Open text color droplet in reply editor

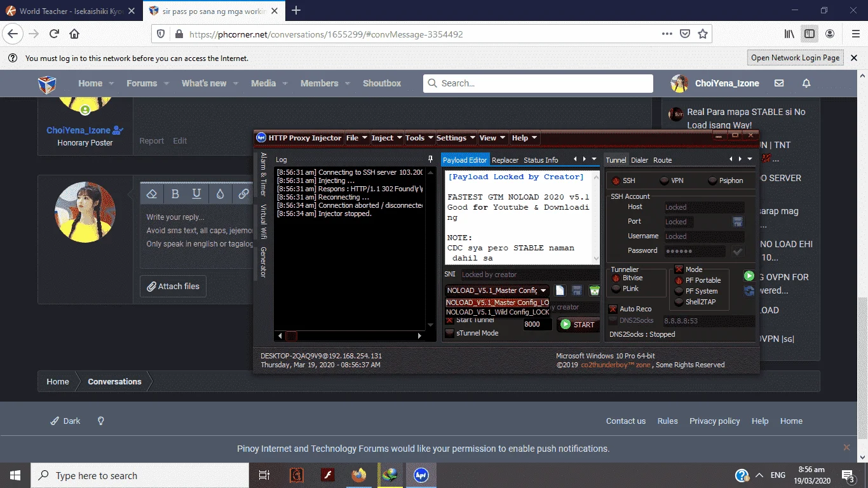[x=220, y=194]
